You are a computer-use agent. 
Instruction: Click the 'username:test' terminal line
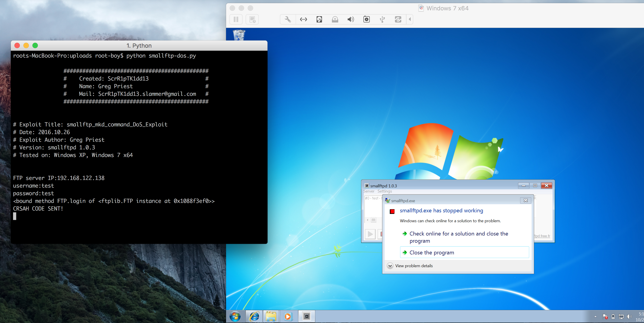(x=34, y=186)
